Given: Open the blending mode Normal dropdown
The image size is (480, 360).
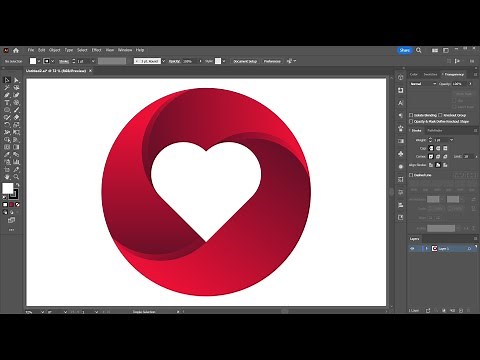Looking at the screenshot, I should click(x=423, y=84).
